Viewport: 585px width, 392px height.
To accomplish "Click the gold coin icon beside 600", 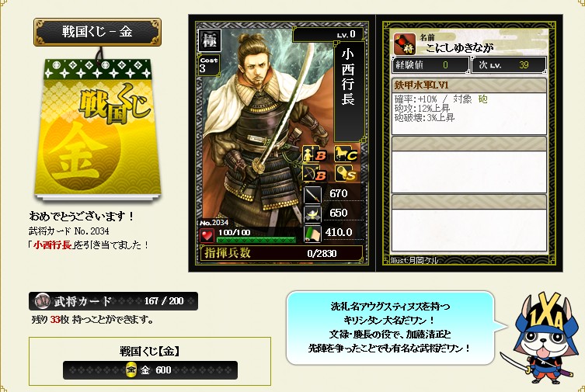I will 131,369.
